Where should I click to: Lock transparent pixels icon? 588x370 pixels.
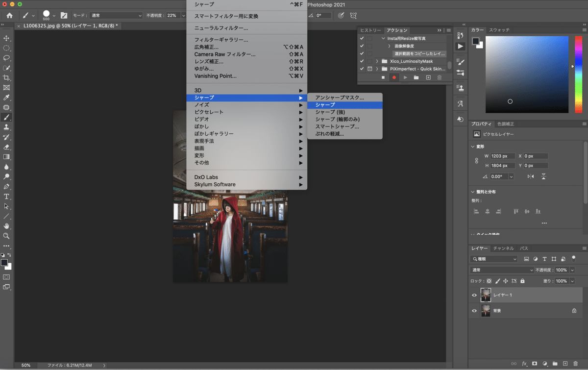[x=489, y=281]
